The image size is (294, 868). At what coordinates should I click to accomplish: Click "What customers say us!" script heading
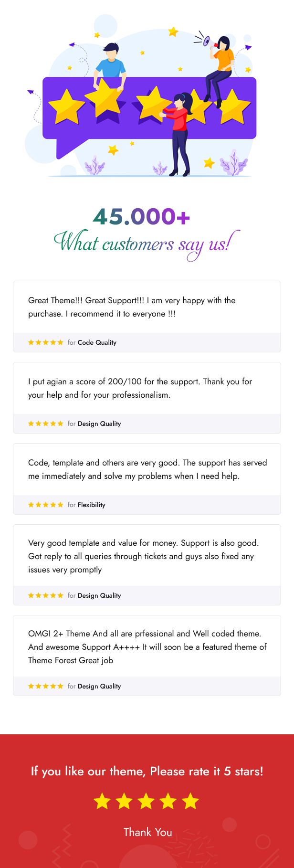pyautogui.click(x=146, y=243)
